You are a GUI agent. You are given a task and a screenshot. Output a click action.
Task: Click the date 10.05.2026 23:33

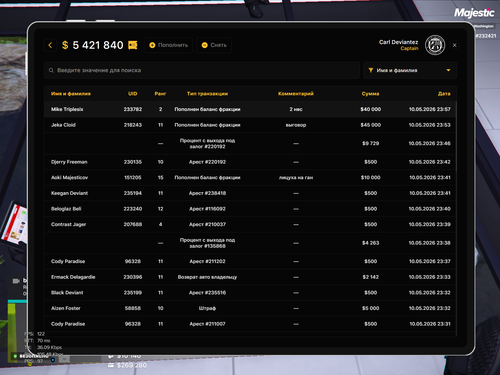pos(430,277)
